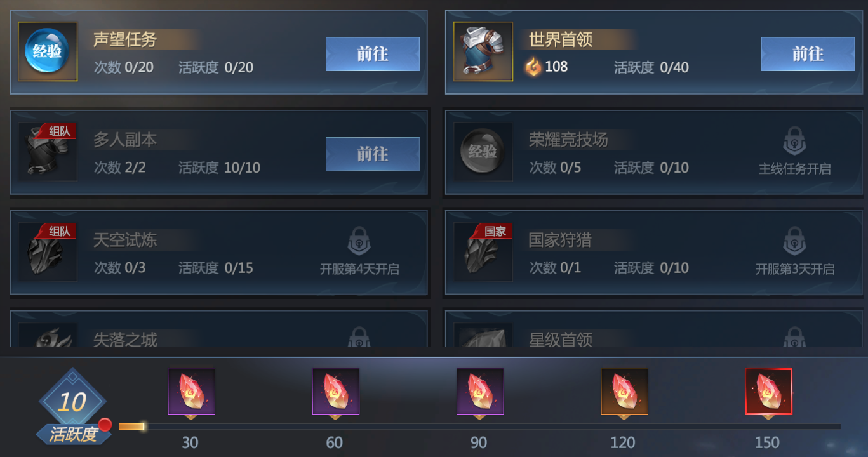This screenshot has width=868, height=457.
Task: Claim the red 150 activity crystal reward
Action: click(769, 392)
